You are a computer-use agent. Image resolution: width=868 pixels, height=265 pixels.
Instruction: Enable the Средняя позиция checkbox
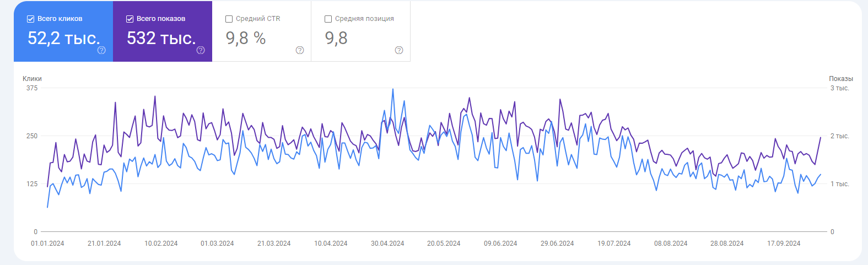[328, 19]
